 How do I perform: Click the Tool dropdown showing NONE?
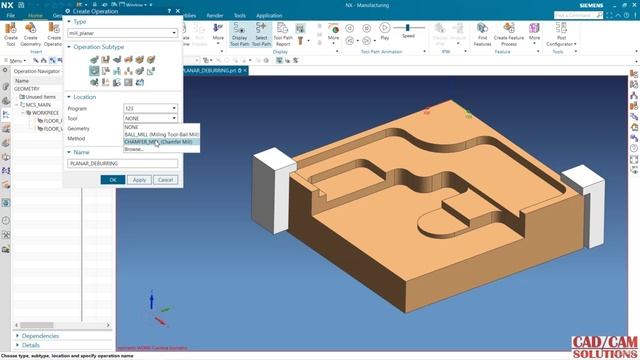point(150,118)
